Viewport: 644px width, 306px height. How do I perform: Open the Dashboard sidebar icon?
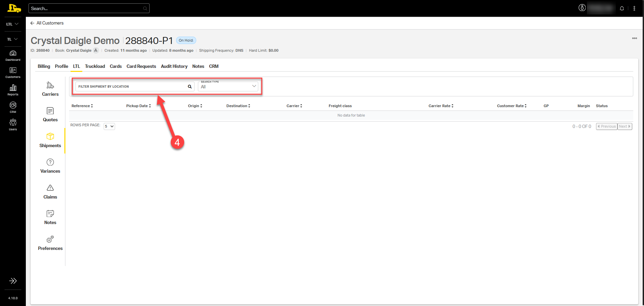13,56
